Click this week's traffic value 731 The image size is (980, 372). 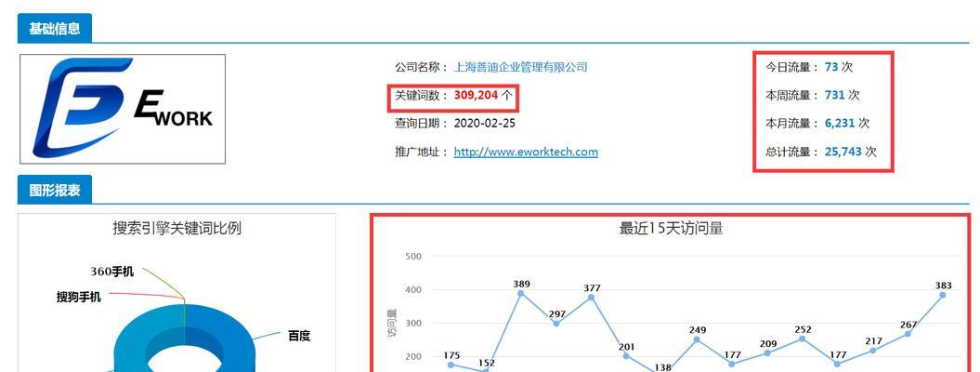pyautogui.click(x=835, y=95)
